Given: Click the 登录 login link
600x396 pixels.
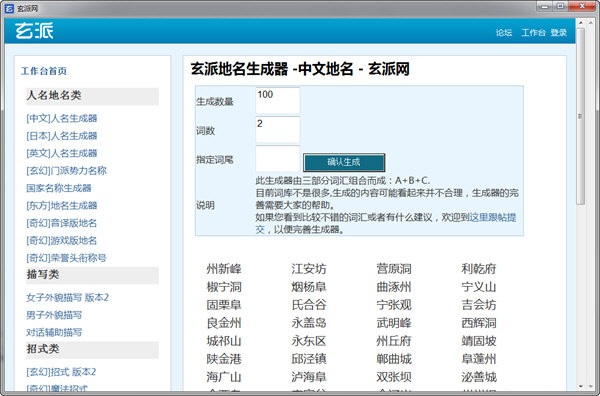Looking at the screenshot, I should coord(558,33).
